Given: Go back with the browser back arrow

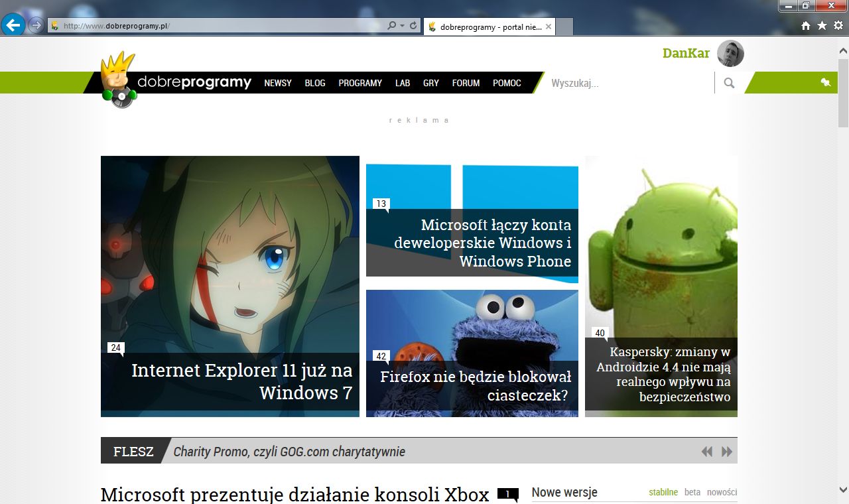Looking at the screenshot, I should 13,25.
